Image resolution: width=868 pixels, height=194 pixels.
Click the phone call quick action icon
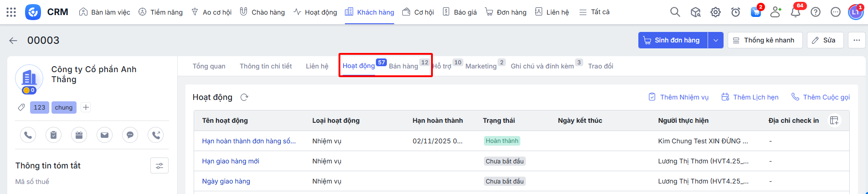coord(28,135)
